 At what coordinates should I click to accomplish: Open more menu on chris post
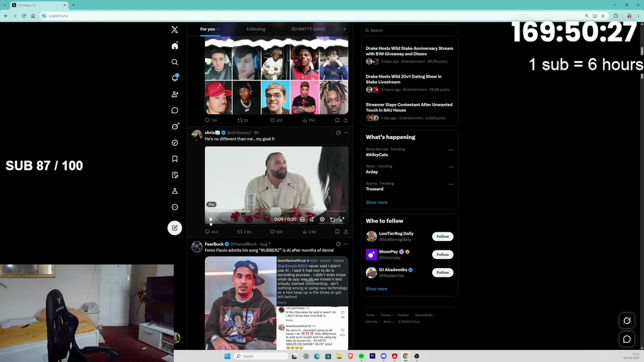(346, 133)
